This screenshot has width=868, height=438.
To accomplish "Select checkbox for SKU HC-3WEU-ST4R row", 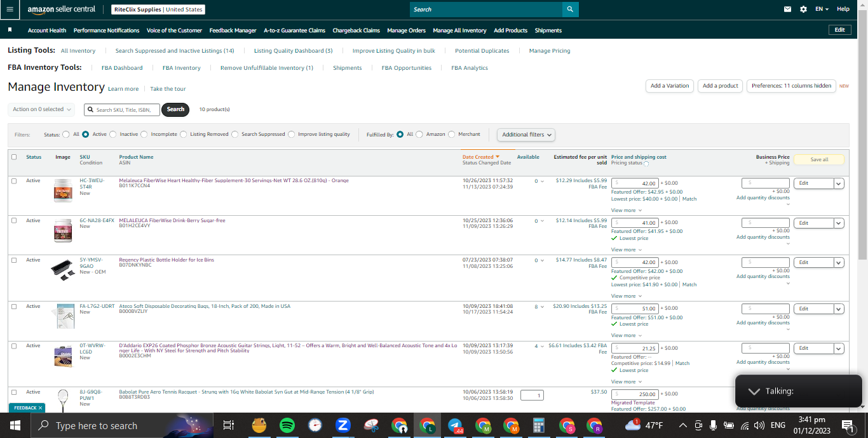I will [14, 181].
